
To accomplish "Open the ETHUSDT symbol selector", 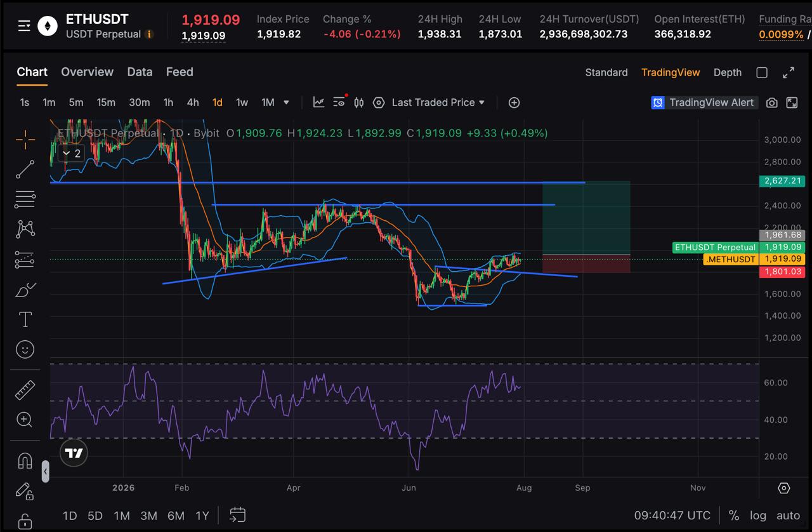I will click(x=97, y=20).
